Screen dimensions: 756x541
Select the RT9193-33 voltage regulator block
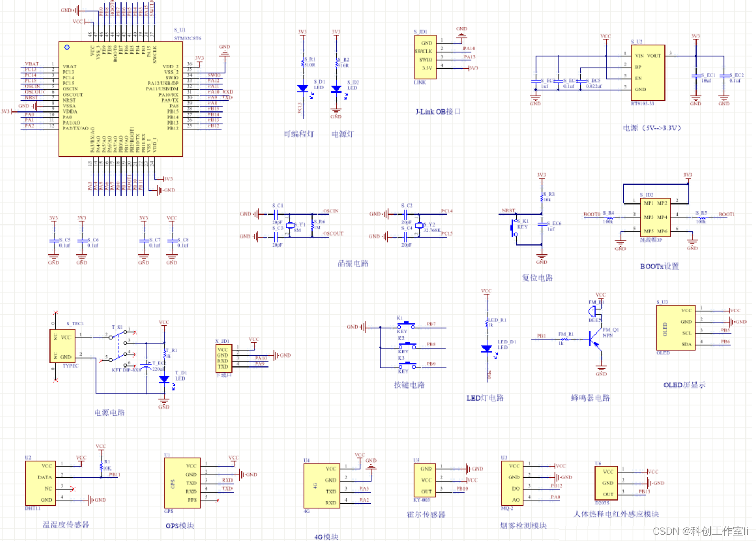(648, 73)
